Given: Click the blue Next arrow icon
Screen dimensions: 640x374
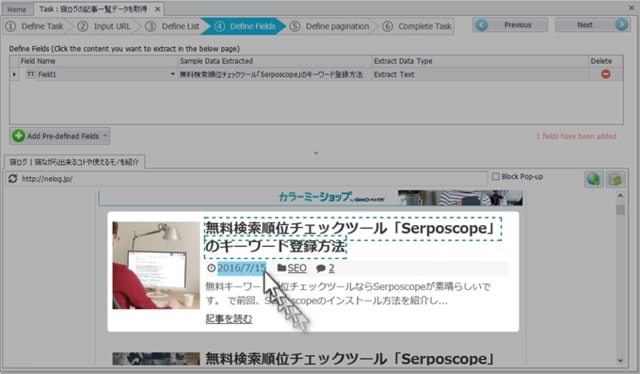Looking at the screenshot, I should 621,25.
